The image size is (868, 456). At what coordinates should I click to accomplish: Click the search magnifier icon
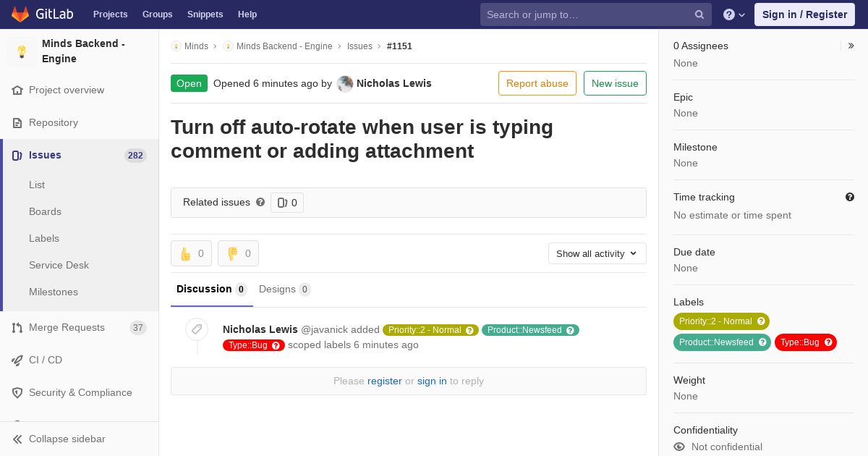tap(699, 14)
